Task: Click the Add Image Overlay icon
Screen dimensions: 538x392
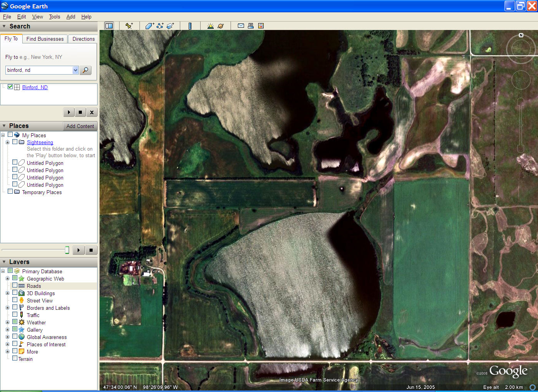Action: click(x=170, y=26)
